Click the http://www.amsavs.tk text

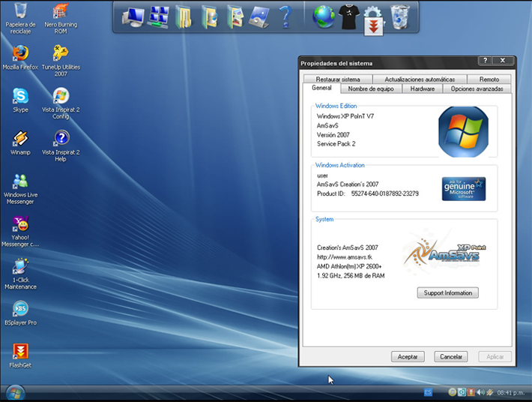(345, 257)
